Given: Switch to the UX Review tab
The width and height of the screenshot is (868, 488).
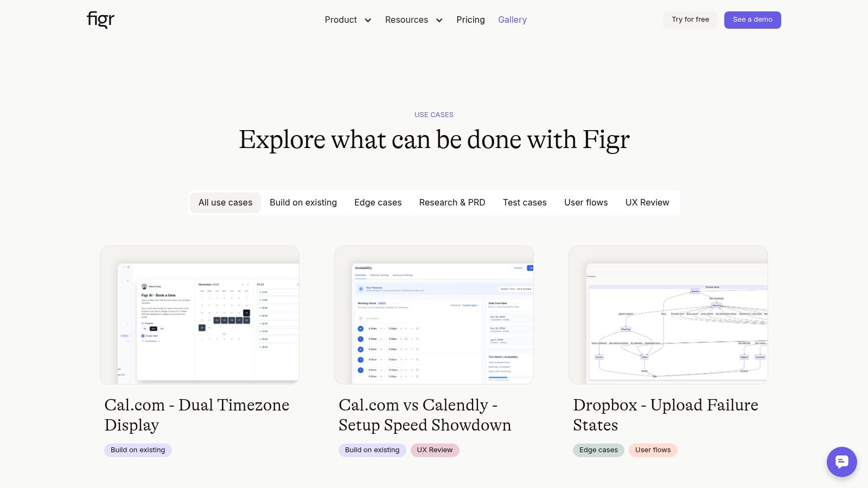Looking at the screenshot, I should click(x=647, y=203).
